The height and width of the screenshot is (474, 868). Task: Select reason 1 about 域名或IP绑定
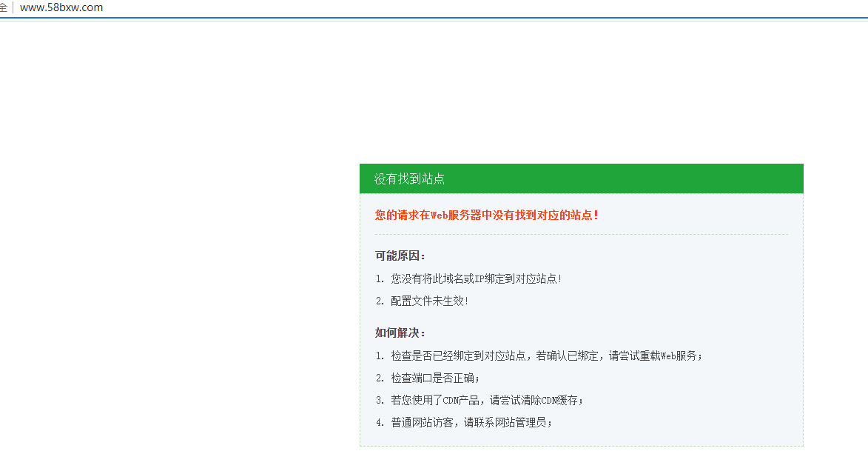point(476,278)
